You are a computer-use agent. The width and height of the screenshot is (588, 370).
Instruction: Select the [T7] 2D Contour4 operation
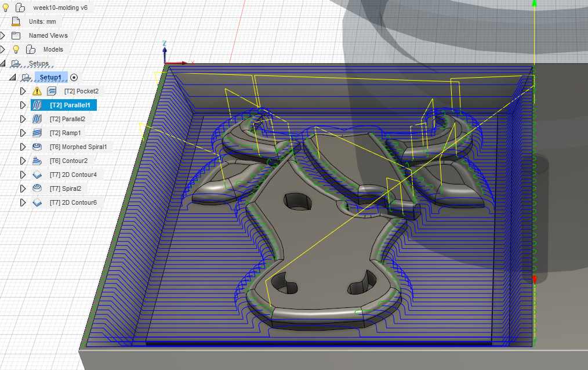tap(73, 175)
